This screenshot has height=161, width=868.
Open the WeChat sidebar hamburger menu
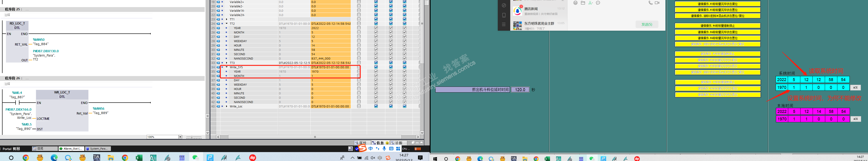(504, 24)
